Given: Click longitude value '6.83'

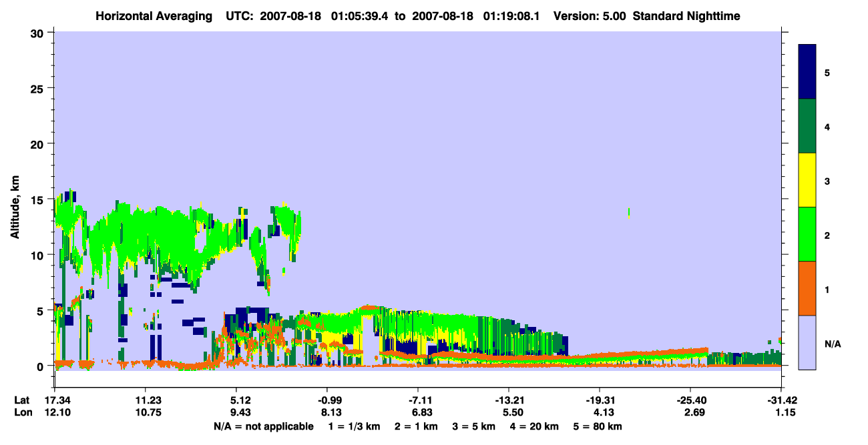Looking at the screenshot, I should click(421, 413).
